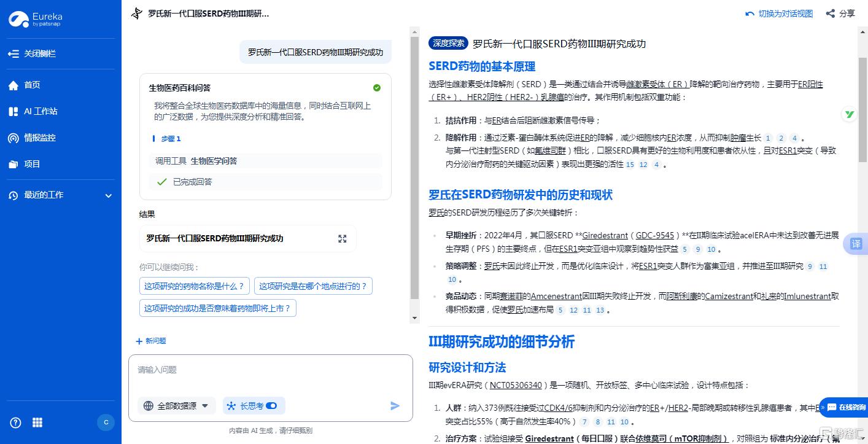Click the 罗氏新一代口服SERD药物III期研究成功 result card

point(247,239)
